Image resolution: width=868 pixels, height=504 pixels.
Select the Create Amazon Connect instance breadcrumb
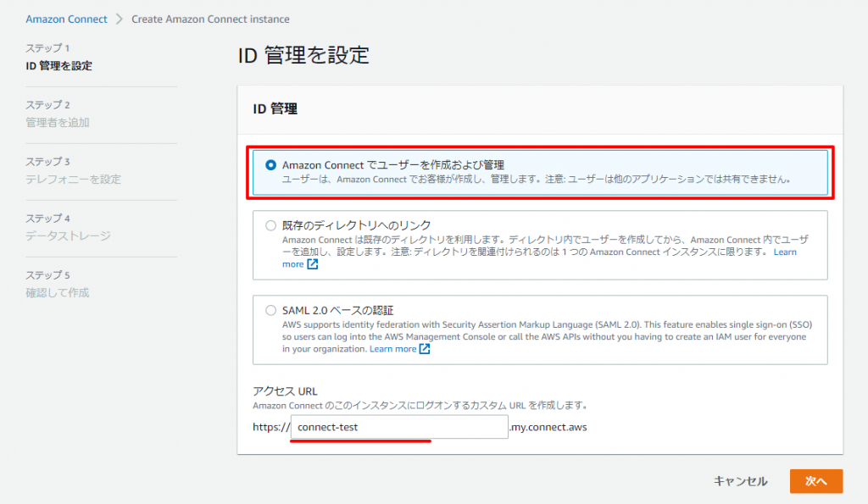point(210,19)
